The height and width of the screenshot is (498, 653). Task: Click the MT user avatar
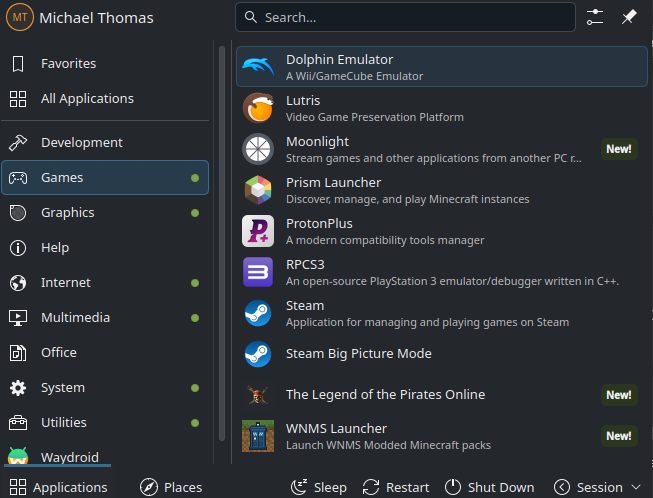click(x=20, y=17)
